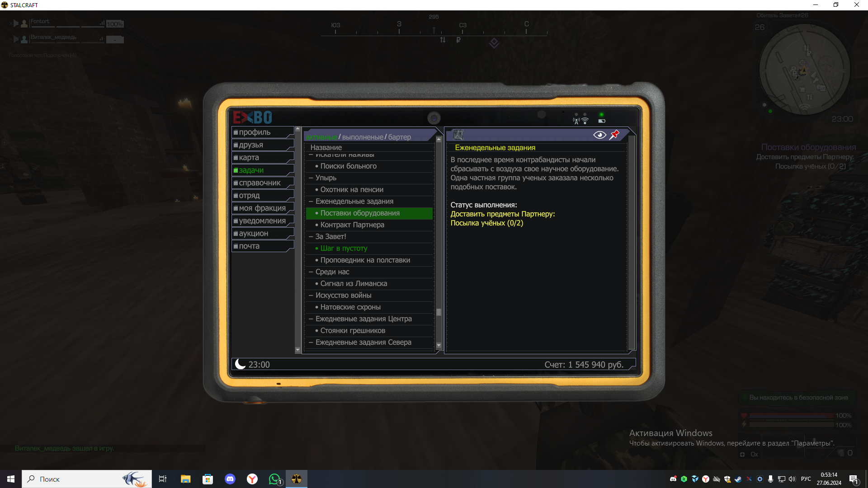This screenshot has width=868, height=488.
Task: Select the Поиски больного quest
Action: tap(369, 166)
